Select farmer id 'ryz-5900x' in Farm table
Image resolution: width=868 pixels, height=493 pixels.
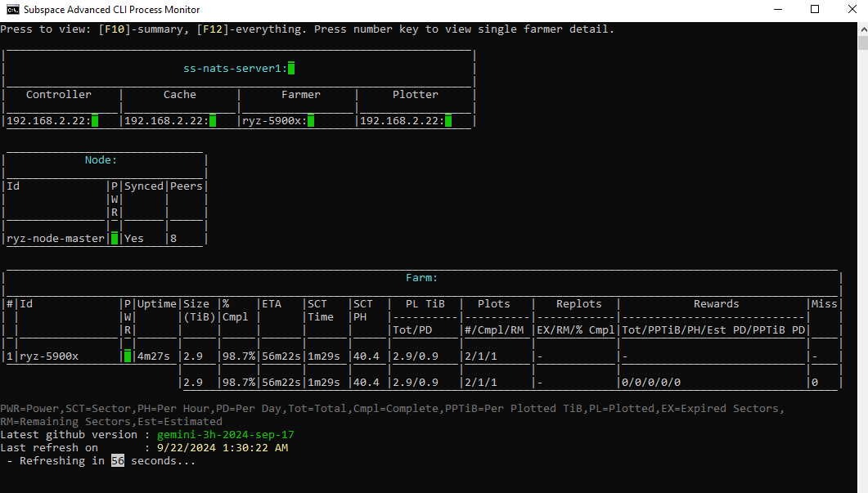click(x=49, y=356)
